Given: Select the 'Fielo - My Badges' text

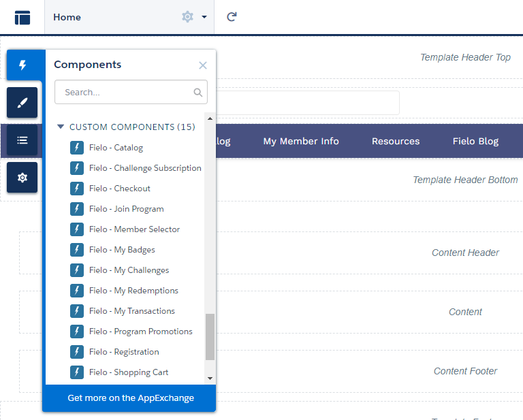Looking at the screenshot, I should point(122,250).
